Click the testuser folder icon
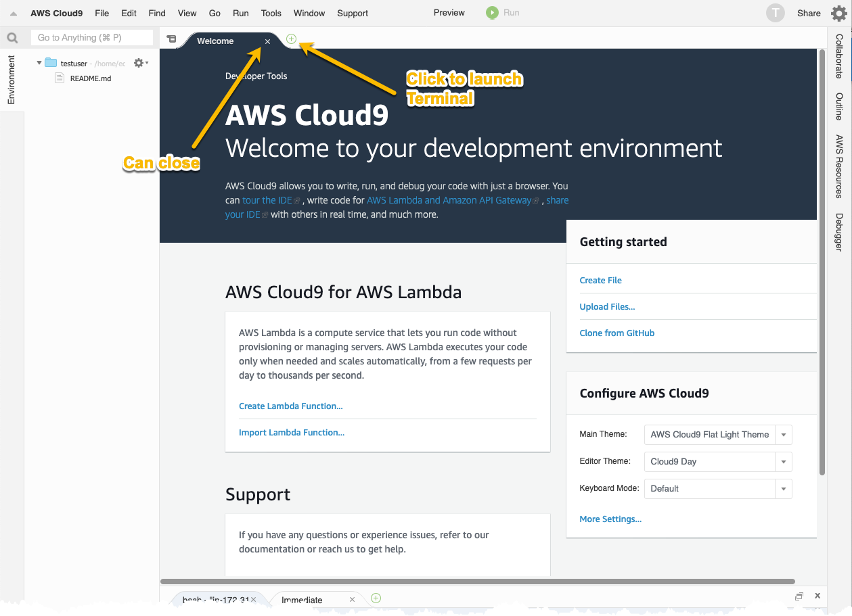 coord(51,63)
